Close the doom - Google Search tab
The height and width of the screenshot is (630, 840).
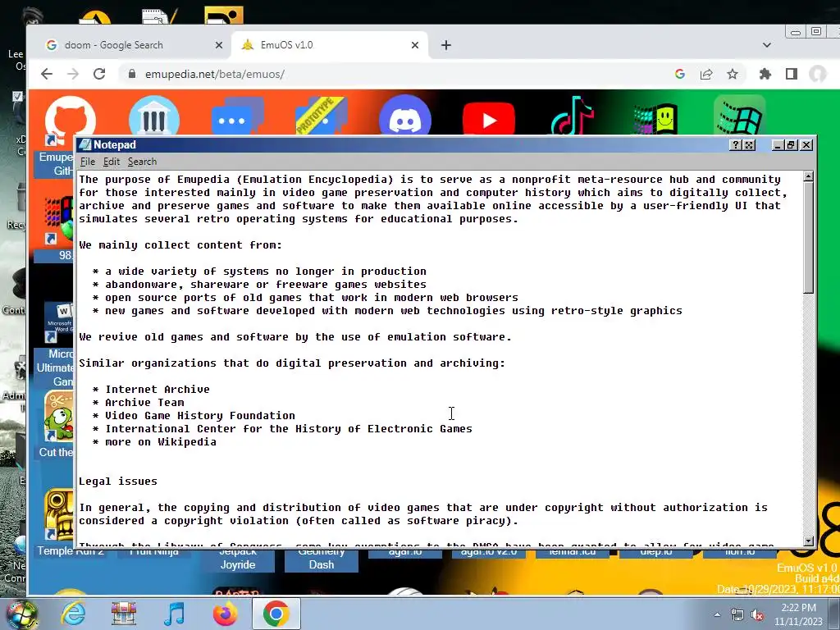[218, 46]
